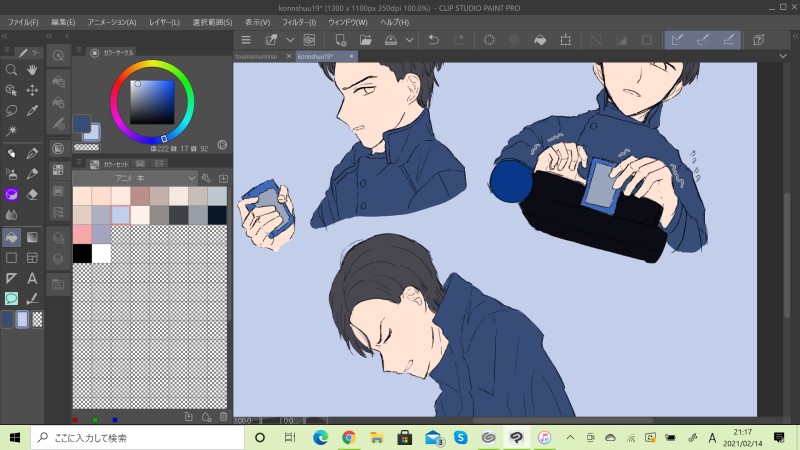Select the Airbrush tool
This screenshot has height=450, width=800.
click(11, 174)
